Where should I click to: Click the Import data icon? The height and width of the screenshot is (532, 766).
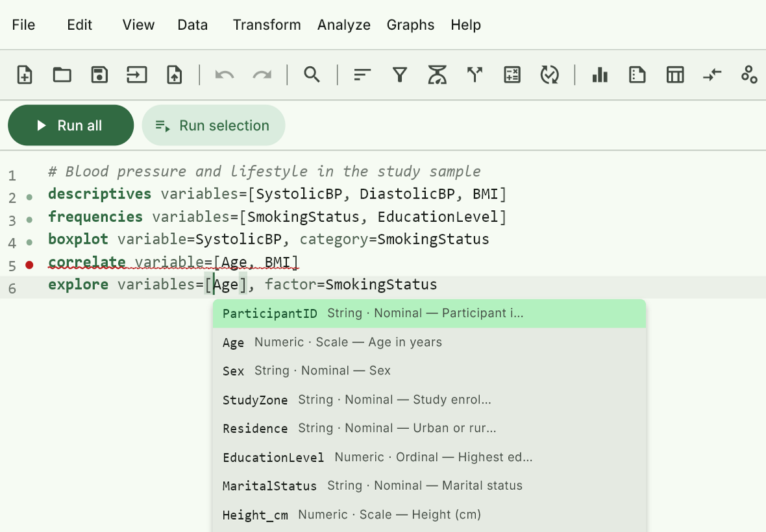[137, 75]
